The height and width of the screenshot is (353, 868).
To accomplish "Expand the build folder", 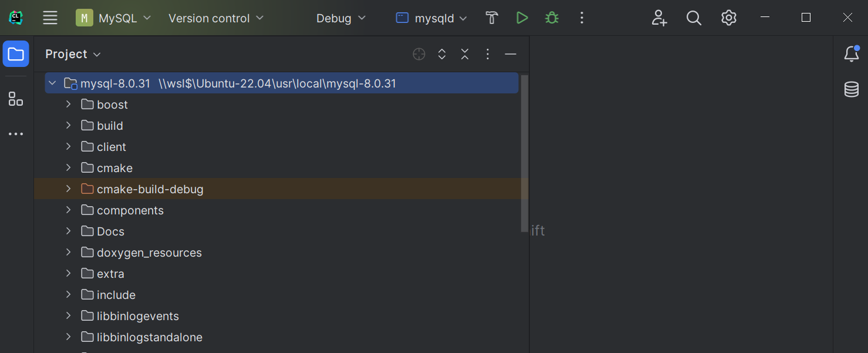I will tap(69, 126).
